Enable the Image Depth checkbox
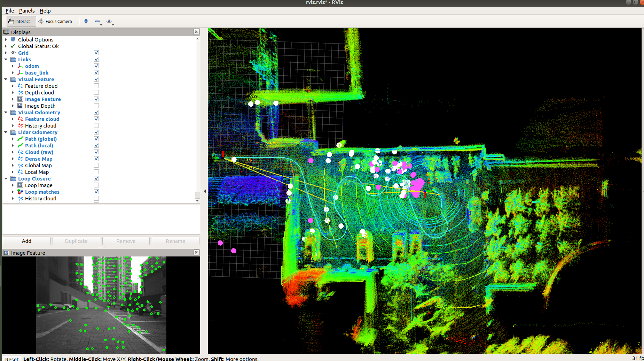Viewport: 644px width, 361px height. pos(96,106)
